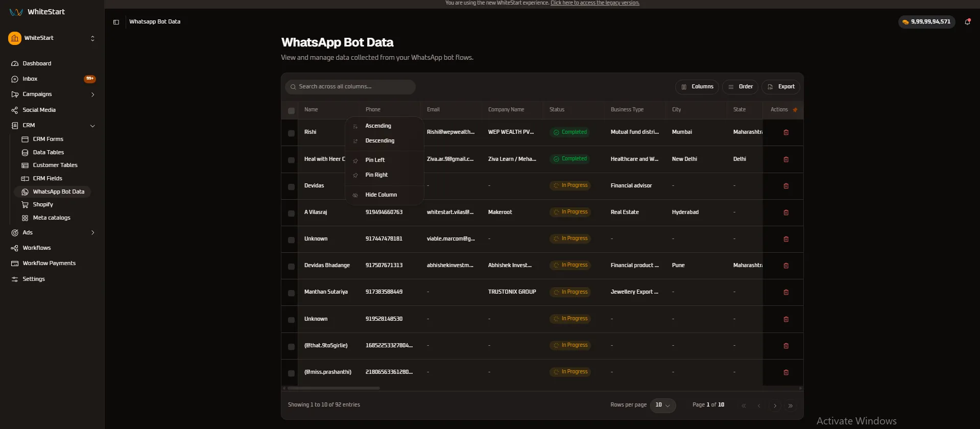This screenshot has width=980, height=429.
Task: Open the WhiteStart workspace switcher
Action: coord(52,38)
